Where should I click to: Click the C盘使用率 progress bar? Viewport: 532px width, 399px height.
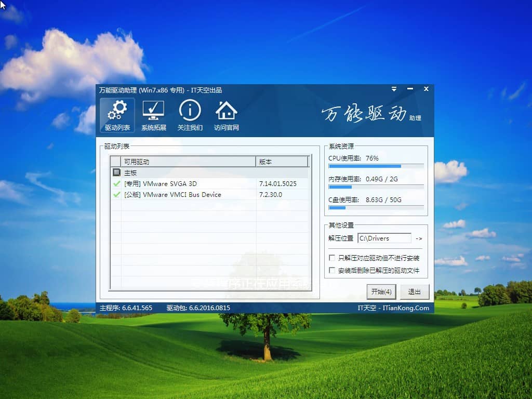point(376,208)
